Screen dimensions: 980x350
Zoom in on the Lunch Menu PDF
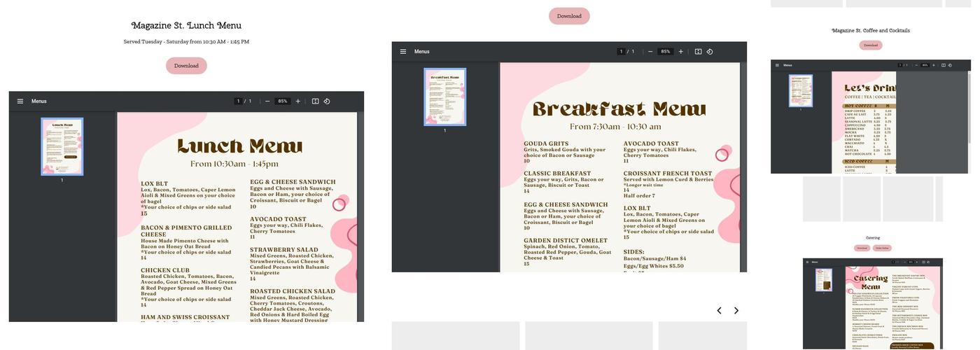point(298,101)
